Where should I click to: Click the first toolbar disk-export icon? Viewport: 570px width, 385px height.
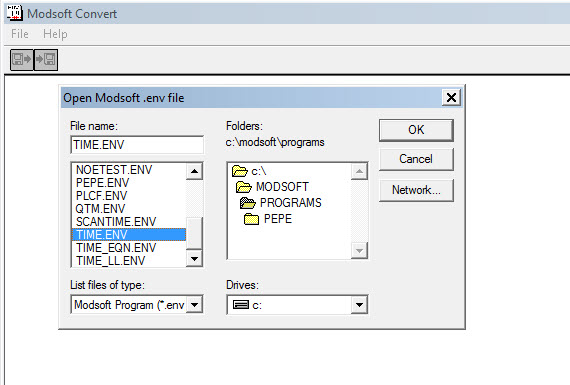tap(22, 60)
